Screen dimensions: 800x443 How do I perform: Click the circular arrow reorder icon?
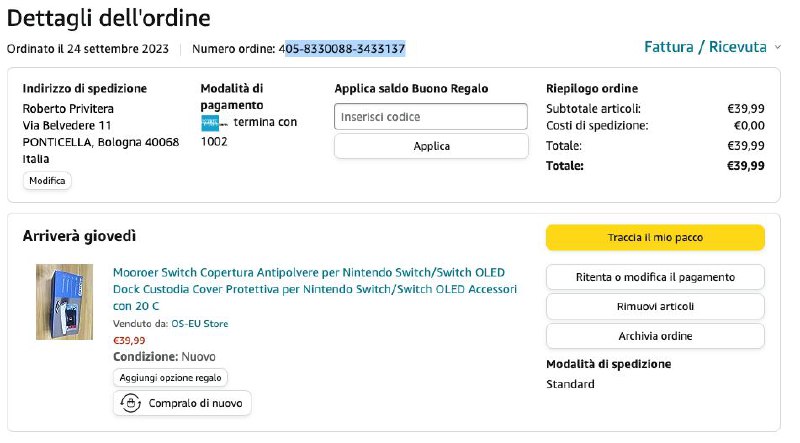[x=129, y=403]
